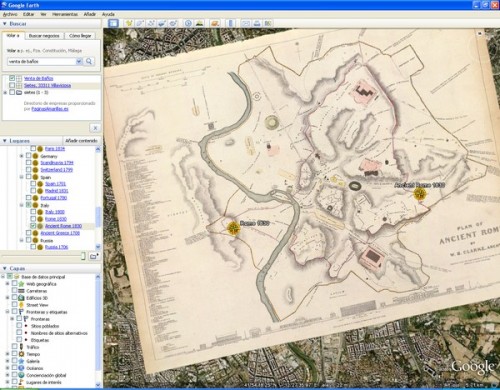Click the Capas list scrollbar up arrow
This screenshot has height=390, width=500.
coord(98,276)
